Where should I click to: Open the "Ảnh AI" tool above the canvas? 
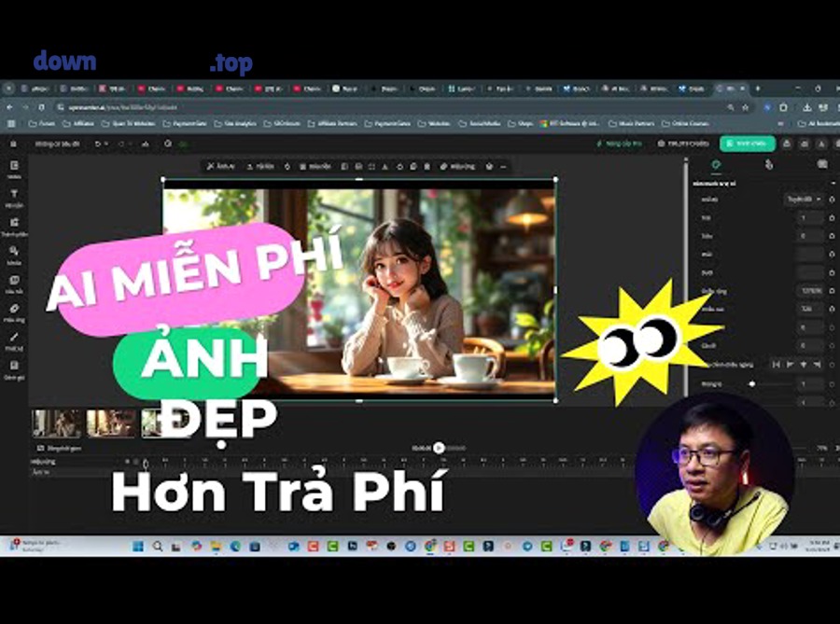pos(220,168)
